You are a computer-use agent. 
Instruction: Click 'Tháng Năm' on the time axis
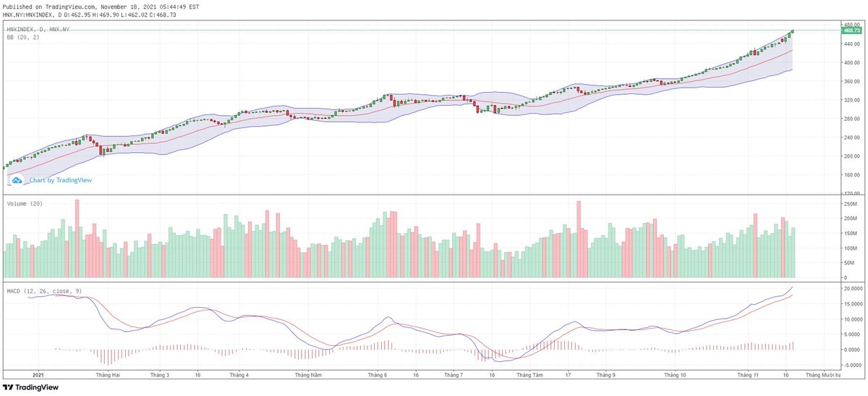tap(307, 375)
